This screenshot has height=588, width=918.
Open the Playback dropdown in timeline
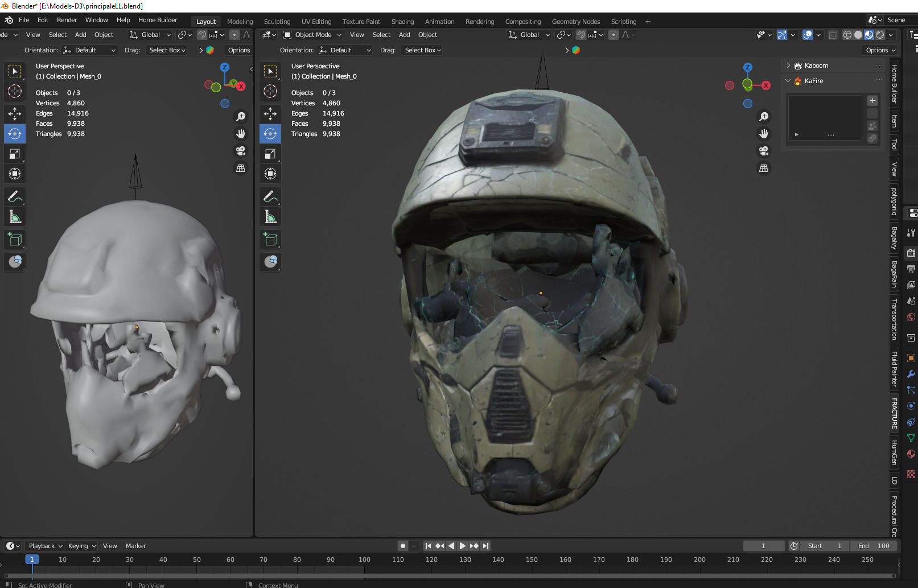(x=46, y=546)
